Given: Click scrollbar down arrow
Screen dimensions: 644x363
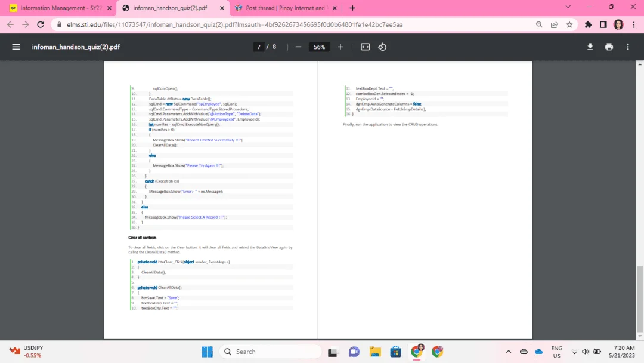Looking at the screenshot, I should [639, 336].
